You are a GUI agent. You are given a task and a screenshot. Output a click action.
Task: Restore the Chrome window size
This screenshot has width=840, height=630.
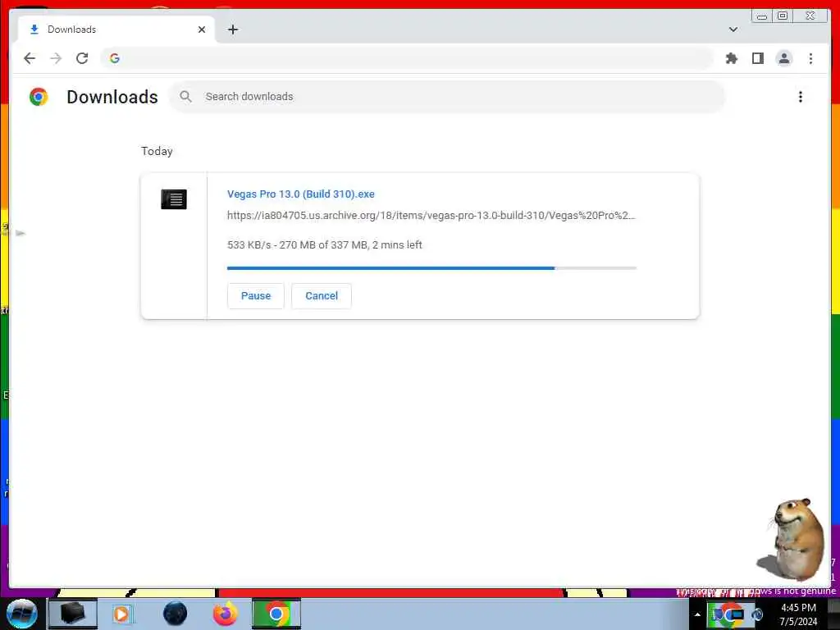(x=782, y=16)
